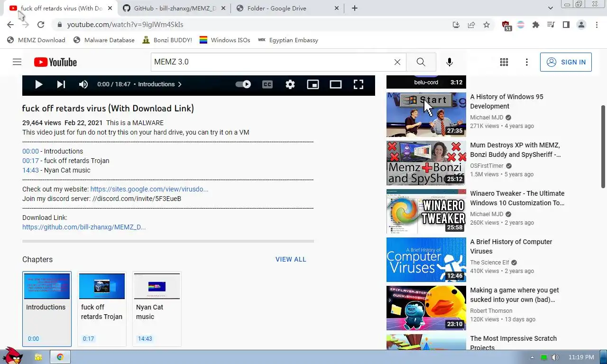Skip to the next video
The width and height of the screenshot is (607, 364).
click(x=61, y=84)
